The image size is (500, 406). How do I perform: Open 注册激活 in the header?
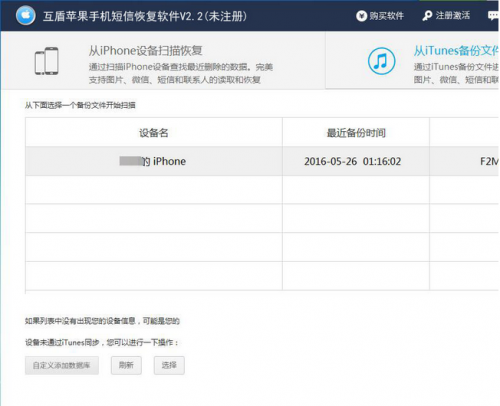[x=446, y=16]
